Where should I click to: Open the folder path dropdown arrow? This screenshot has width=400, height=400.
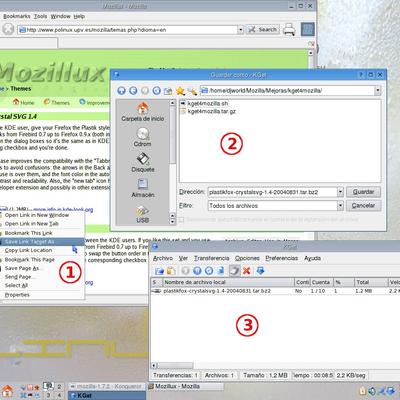point(378,90)
